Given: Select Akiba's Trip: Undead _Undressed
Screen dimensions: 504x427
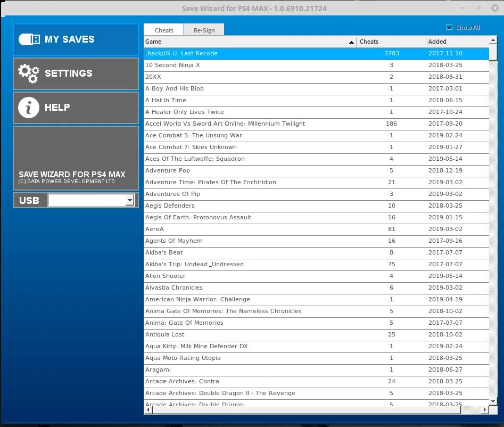Looking at the screenshot, I should [x=317, y=264].
